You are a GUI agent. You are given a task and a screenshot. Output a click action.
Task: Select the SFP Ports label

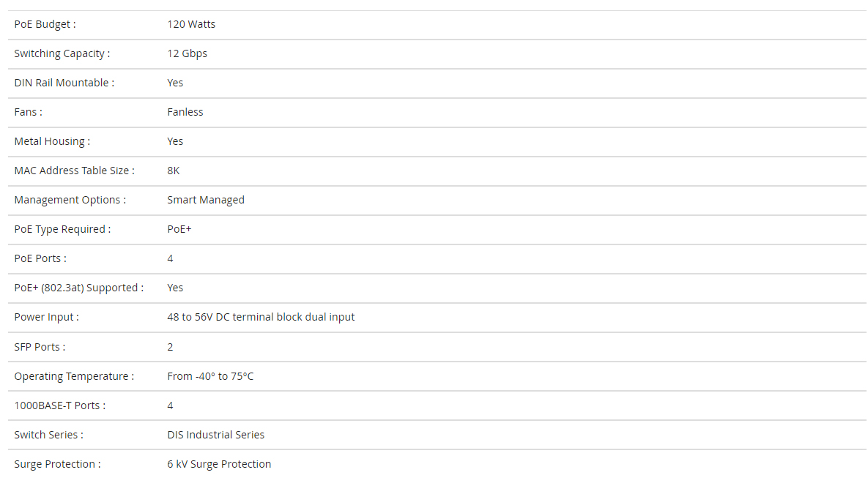(40, 347)
